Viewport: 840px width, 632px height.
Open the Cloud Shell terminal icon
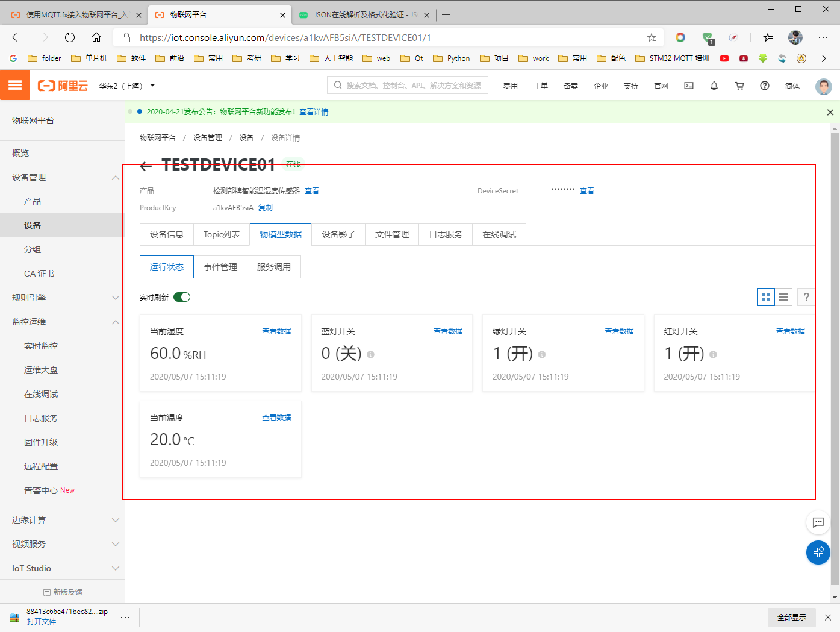tap(689, 86)
